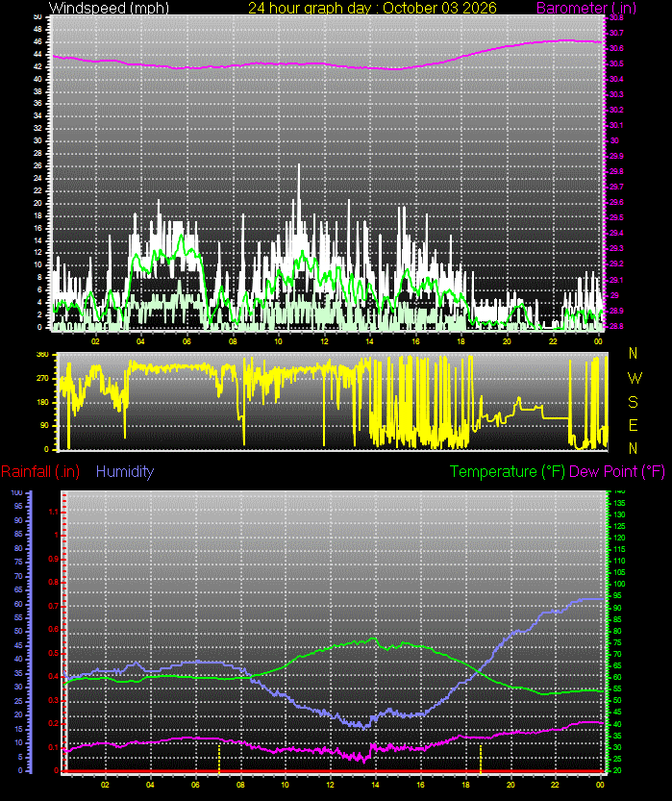Viewport: 672px width, 801px height.
Task: Click hour "22" under the windspeed chart
Action: (553, 341)
